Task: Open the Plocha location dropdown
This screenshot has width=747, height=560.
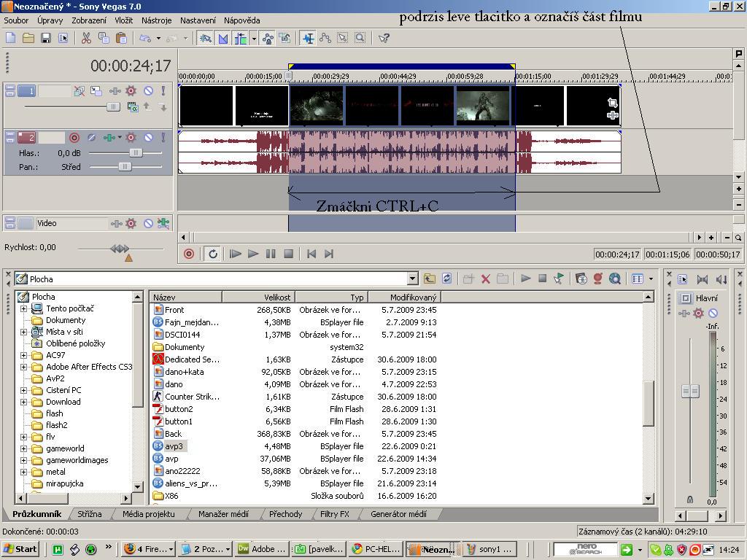Action: (x=412, y=279)
